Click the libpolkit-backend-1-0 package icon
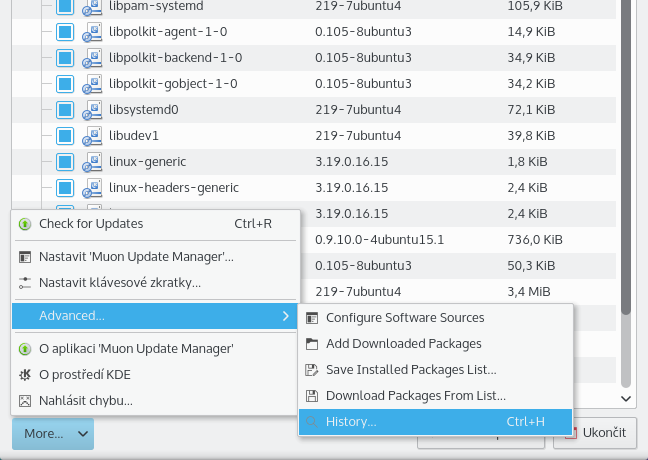The image size is (648, 460). 92,58
